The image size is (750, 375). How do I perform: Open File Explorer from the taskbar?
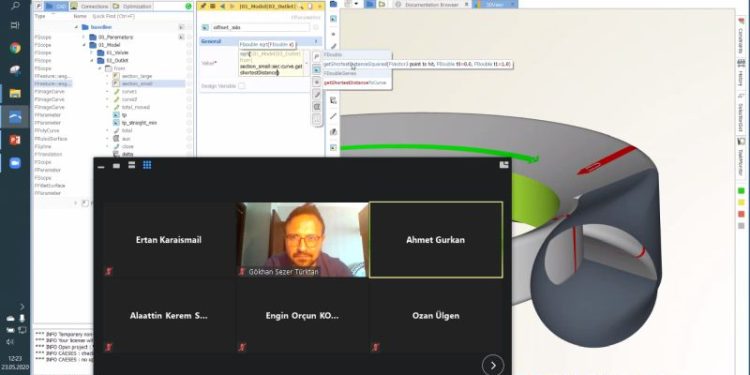(15, 93)
